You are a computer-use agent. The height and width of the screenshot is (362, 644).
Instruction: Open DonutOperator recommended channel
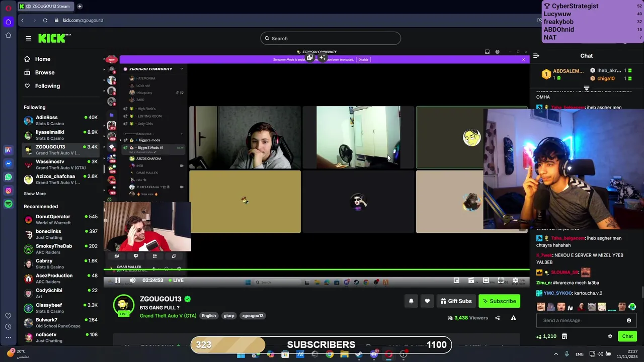[x=60, y=220]
